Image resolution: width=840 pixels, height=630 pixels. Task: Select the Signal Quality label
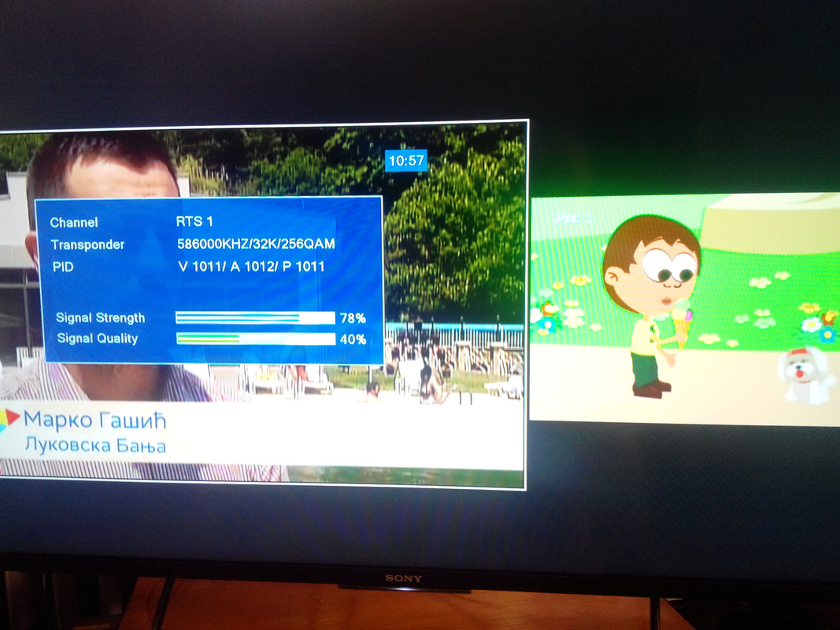[97, 339]
